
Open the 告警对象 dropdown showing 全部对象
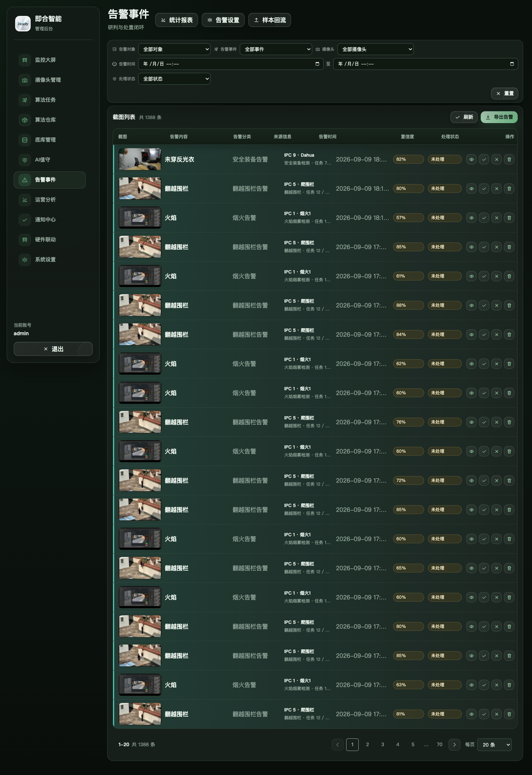click(174, 49)
